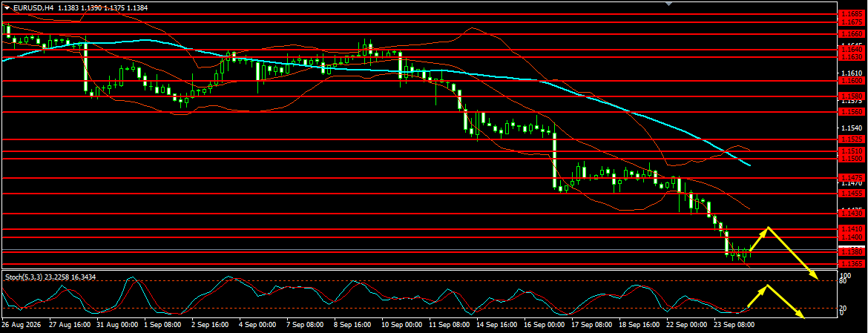Click the 1.1510 price level label

851,151
